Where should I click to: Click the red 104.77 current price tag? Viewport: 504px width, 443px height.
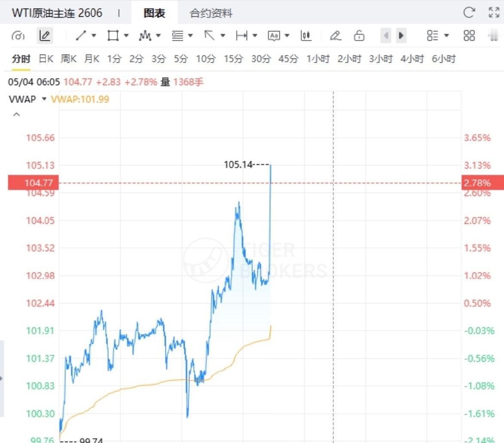pyautogui.click(x=34, y=183)
